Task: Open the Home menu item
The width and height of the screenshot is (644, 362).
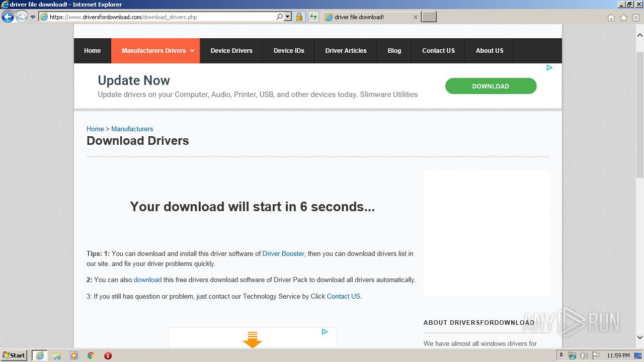Action: (92, 51)
